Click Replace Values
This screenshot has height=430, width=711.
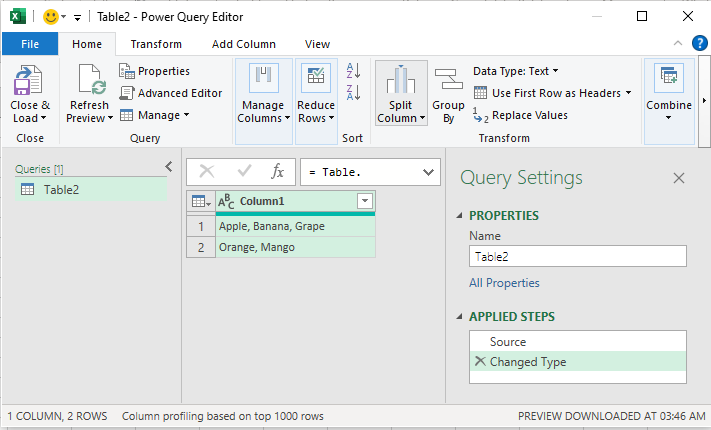click(x=520, y=115)
